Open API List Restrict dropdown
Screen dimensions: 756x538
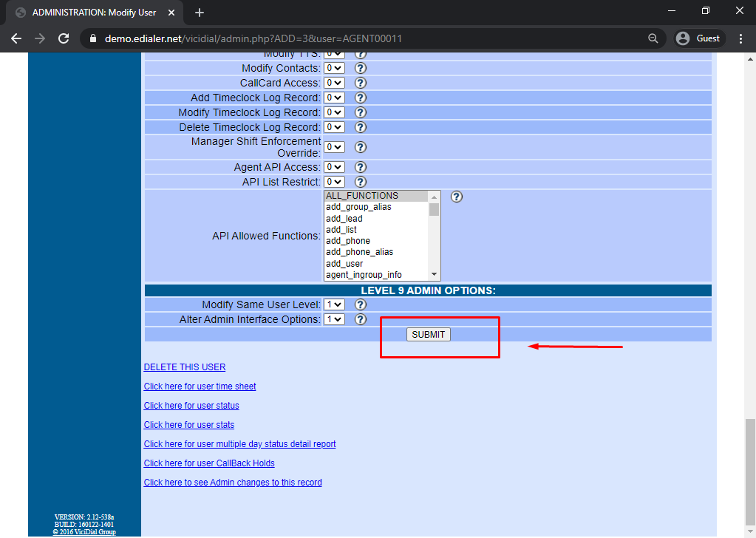point(334,182)
